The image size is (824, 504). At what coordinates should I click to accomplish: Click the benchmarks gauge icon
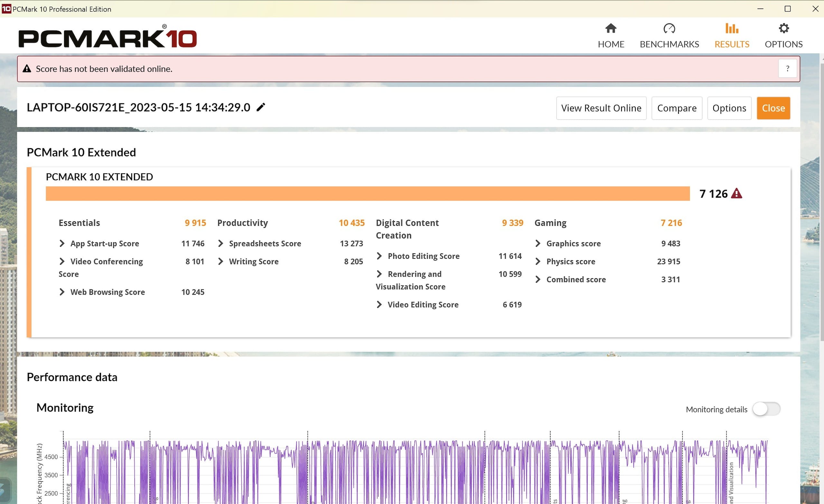pos(669,28)
